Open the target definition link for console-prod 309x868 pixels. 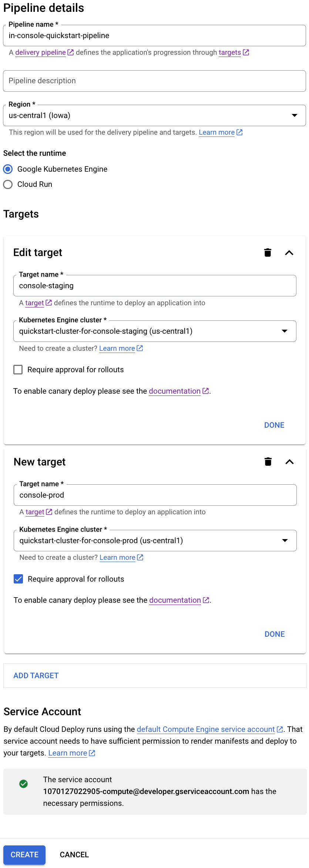[34, 512]
